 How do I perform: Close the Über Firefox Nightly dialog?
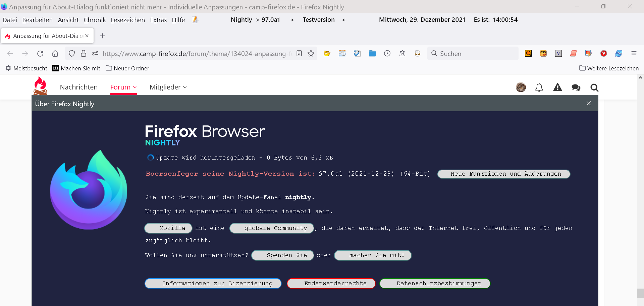click(588, 103)
